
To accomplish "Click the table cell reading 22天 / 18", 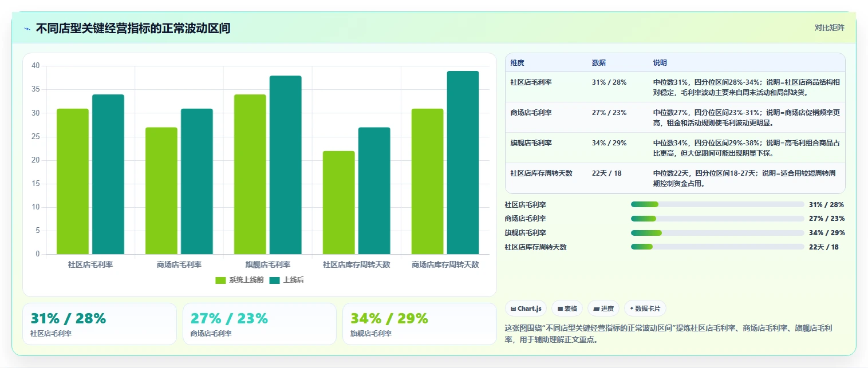I will (607, 173).
